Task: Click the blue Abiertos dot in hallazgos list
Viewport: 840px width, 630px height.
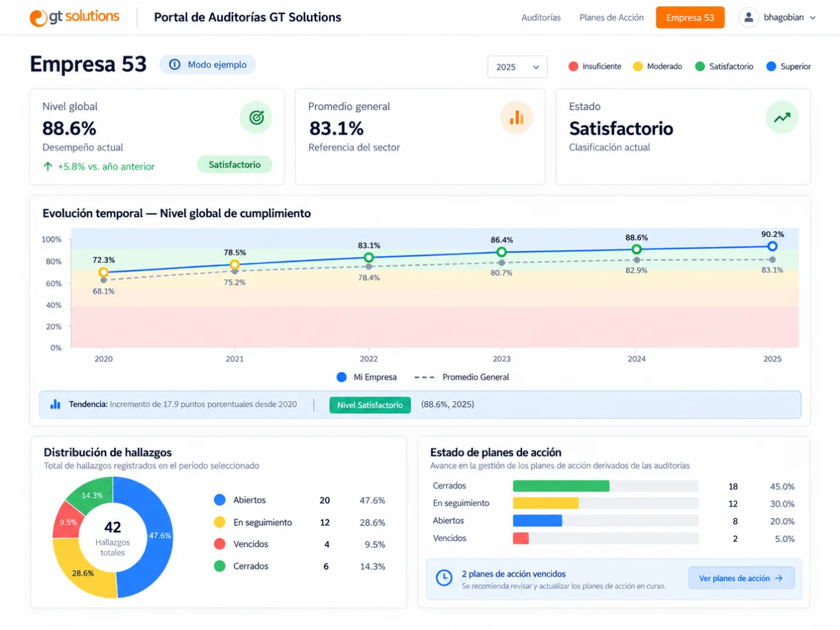Action: pyautogui.click(x=220, y=500)
